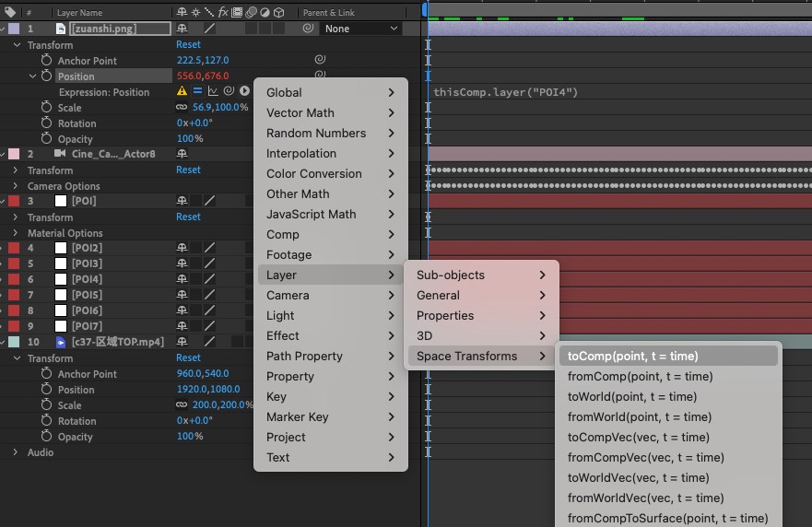The image size is (812, 527).
Task: Click the parent pick whip on zuanshi.png
Action: tap(308, 29)
